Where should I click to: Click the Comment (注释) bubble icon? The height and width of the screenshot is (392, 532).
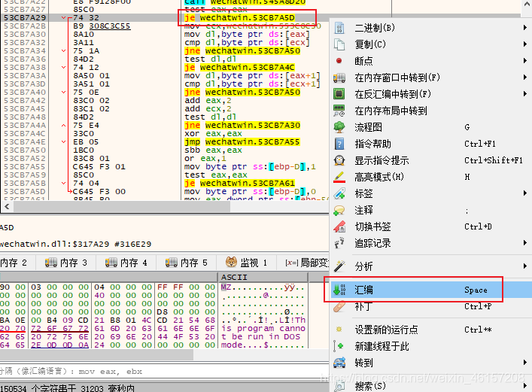[339, 210]
